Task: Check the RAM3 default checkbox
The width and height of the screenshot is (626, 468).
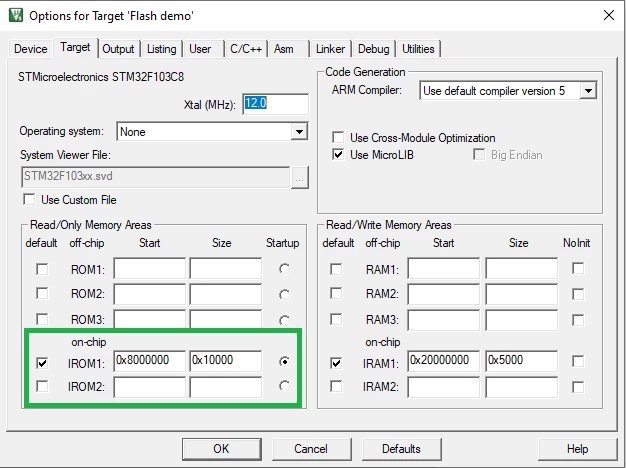Action: point(336,319)
